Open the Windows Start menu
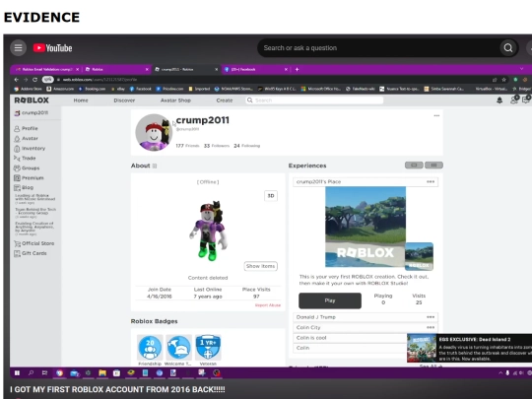Screen dimensions: 532x399 click(17, 373)
